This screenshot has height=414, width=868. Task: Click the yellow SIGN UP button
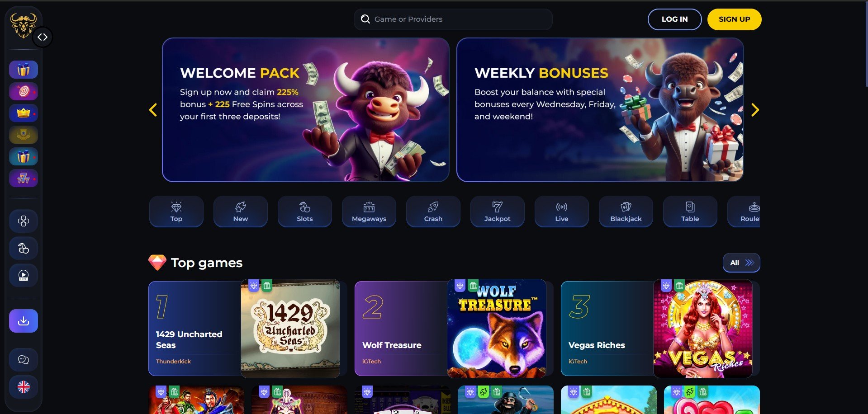click(x=735, y=19)
